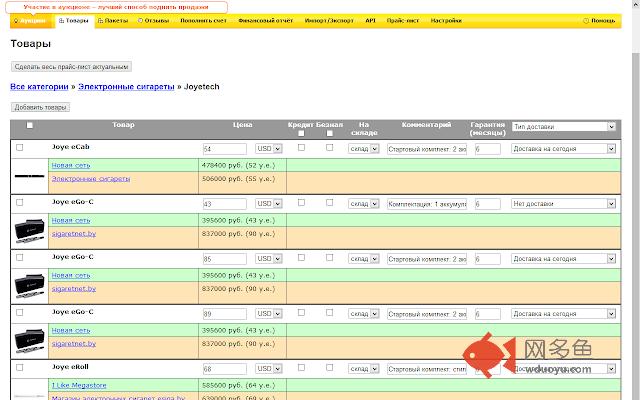Open the Новая сеть link under Joye eCab
This screenshot has width=640, height=400.
pyautogui.click(x=71, y=165)
